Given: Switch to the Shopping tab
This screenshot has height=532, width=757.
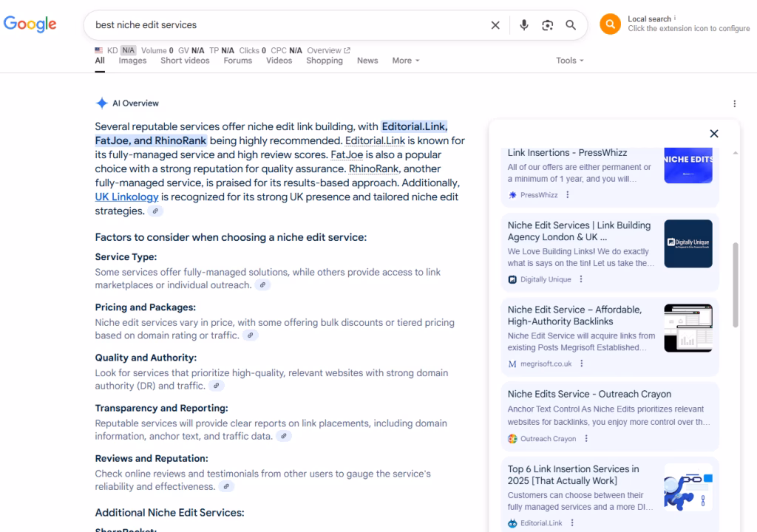Looking at the screenshot, I should (325, 61).
